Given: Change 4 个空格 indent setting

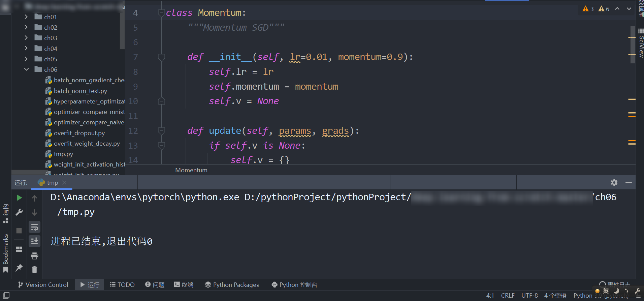Looking at the screenshot, I should point(555,296).
